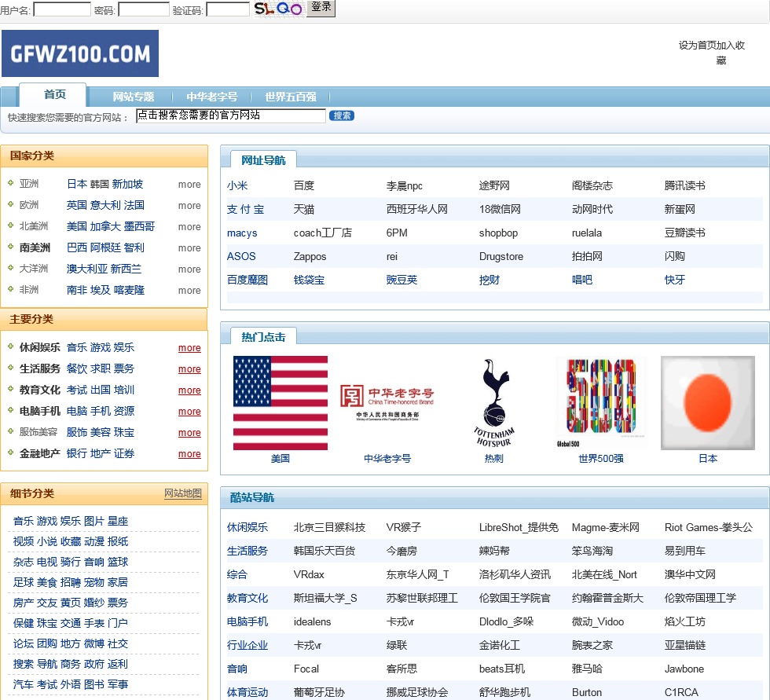The height and width of the screenshot is (700, 770).
Task: Open the Global 500 thumbnail image
Action: tap(601, 403)
